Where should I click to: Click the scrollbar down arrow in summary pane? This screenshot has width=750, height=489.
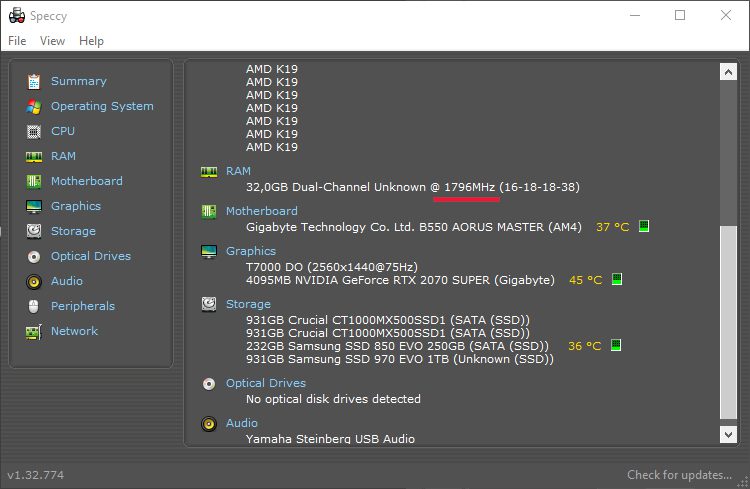pyautogui.click(x=728, y=433)
